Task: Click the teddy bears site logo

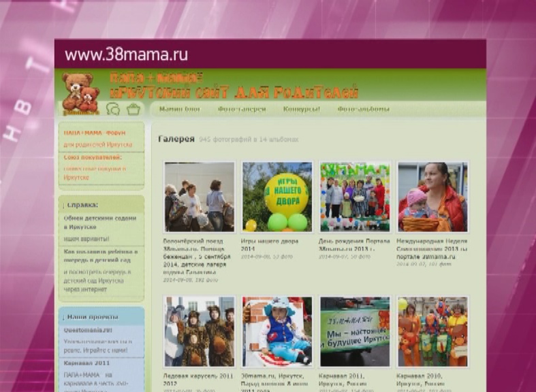Action: (x=80, y=93)
